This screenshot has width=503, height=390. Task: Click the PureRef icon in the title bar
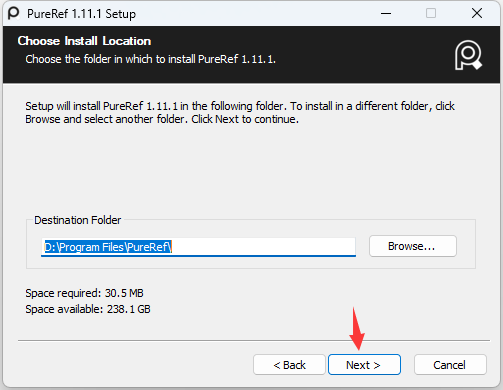(14, 14)
